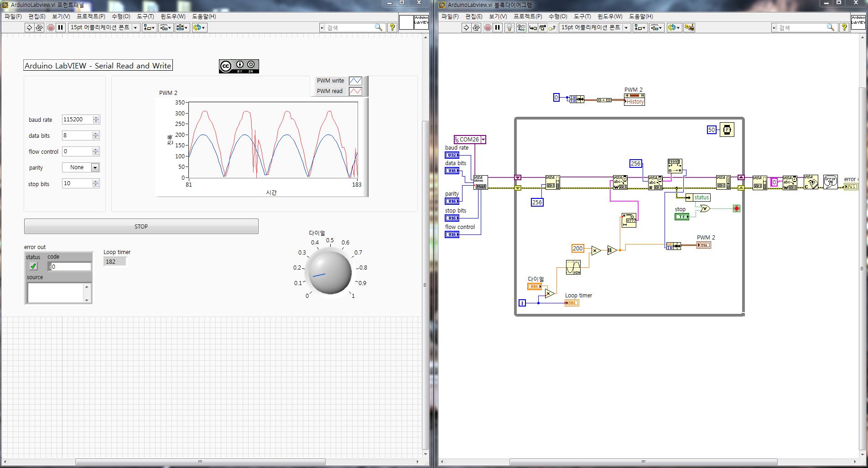The height and width of the screenshot is (468, 868).
Task: Open Distribute Objects dropdown on front panel
Action: (166, 27)
